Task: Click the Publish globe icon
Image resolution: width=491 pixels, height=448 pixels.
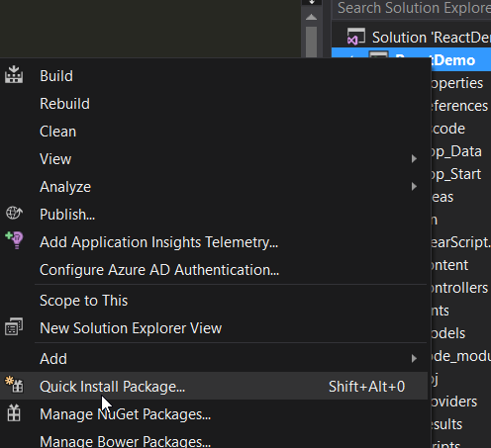Action: tap(14, 213)
